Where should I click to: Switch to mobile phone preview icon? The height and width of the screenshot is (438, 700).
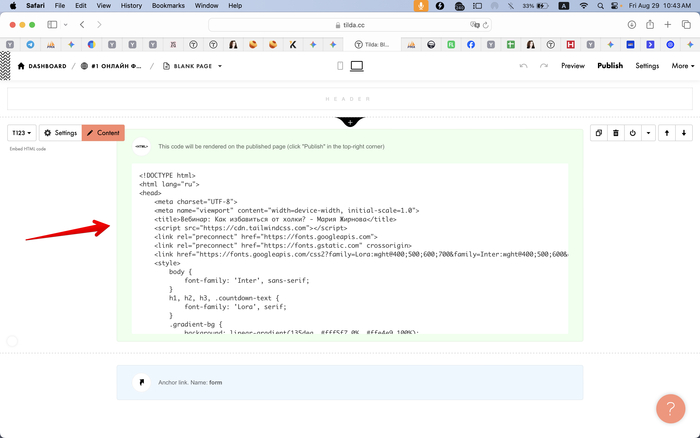click(340, 66)
